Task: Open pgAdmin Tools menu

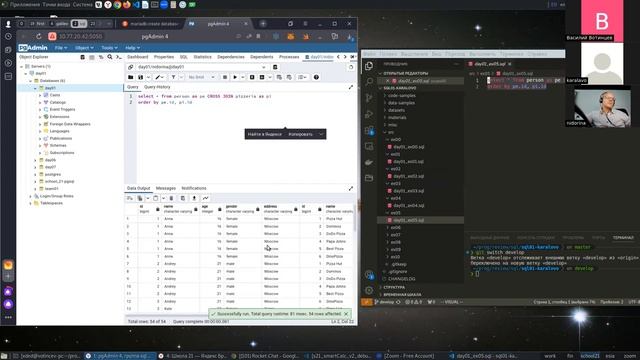Action: pyautogui.click(x=109, y=48)
